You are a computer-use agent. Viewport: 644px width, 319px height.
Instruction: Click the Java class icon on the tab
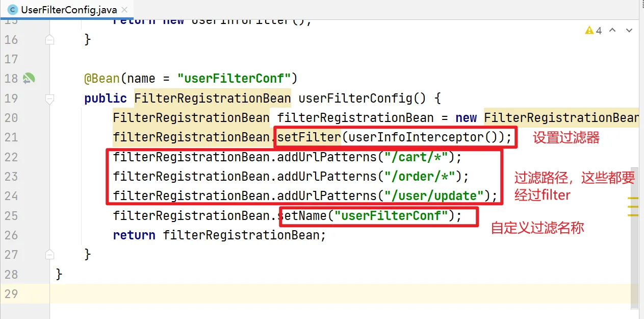(x=12, y=10)
